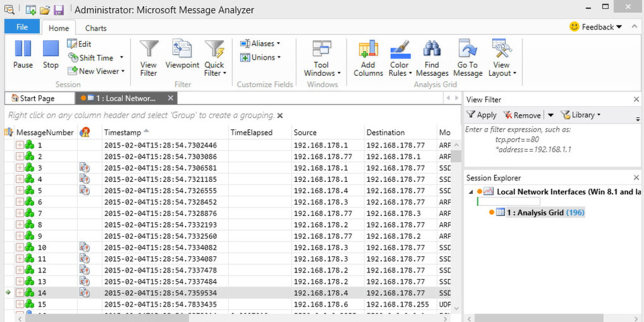Click the diagnosis icon in row 5
The image size is (644, 322).
pyautogui.click(x=85, y=191)
